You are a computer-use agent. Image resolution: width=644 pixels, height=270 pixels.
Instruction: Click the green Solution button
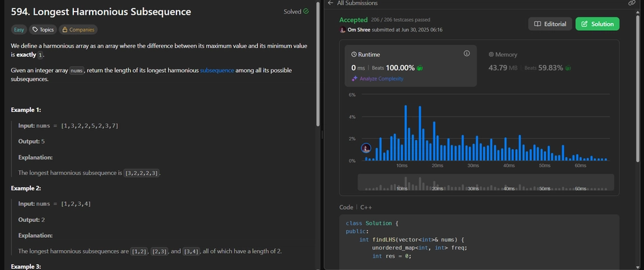[597, 24]
